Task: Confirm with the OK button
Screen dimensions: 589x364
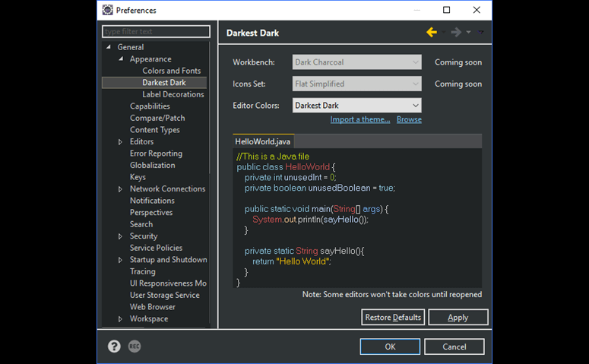Action: (x=390, y=347)
